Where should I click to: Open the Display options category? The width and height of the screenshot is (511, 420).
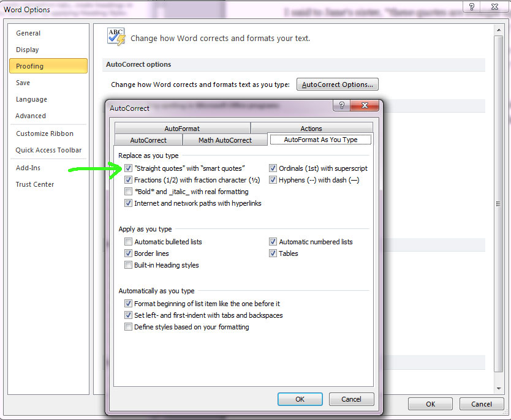48,50
